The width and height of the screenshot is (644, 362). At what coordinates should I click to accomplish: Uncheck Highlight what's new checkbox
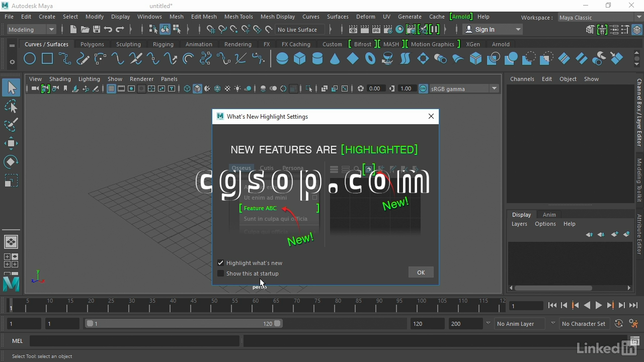pyautogui.click(x=220, y=263)
